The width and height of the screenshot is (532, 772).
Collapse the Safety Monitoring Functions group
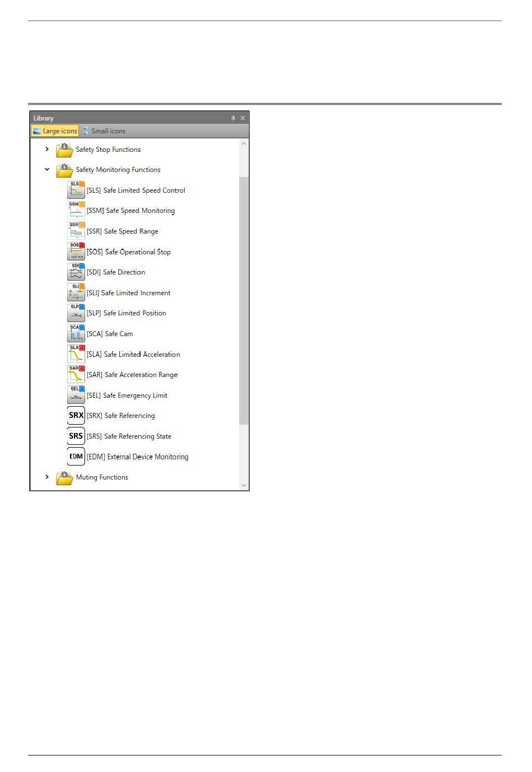(47, 169)
